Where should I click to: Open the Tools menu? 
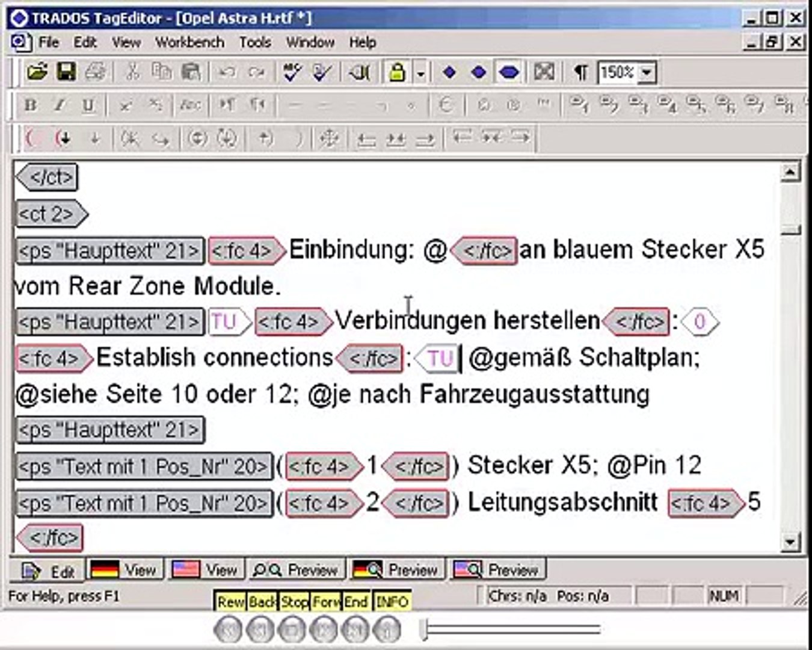[255, 42]
